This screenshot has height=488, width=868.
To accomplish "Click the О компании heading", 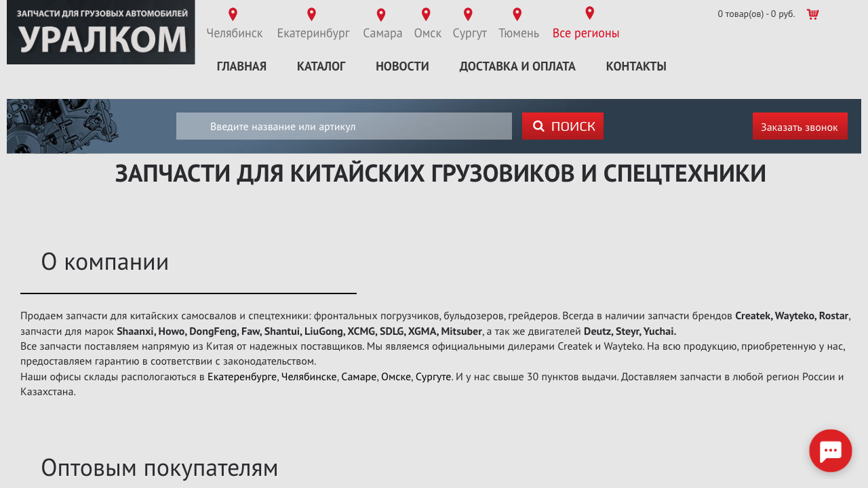I will pyautogui.click(x=105, y=262).
